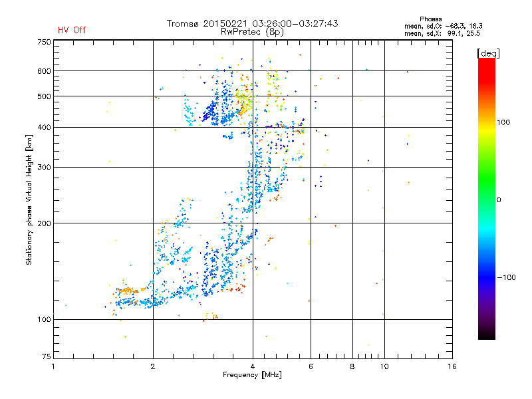The height and width of the screenshot is (399, 532).
Task: Click the 'Phases' heading in the statistics block
Action: (x=430, y=19)
